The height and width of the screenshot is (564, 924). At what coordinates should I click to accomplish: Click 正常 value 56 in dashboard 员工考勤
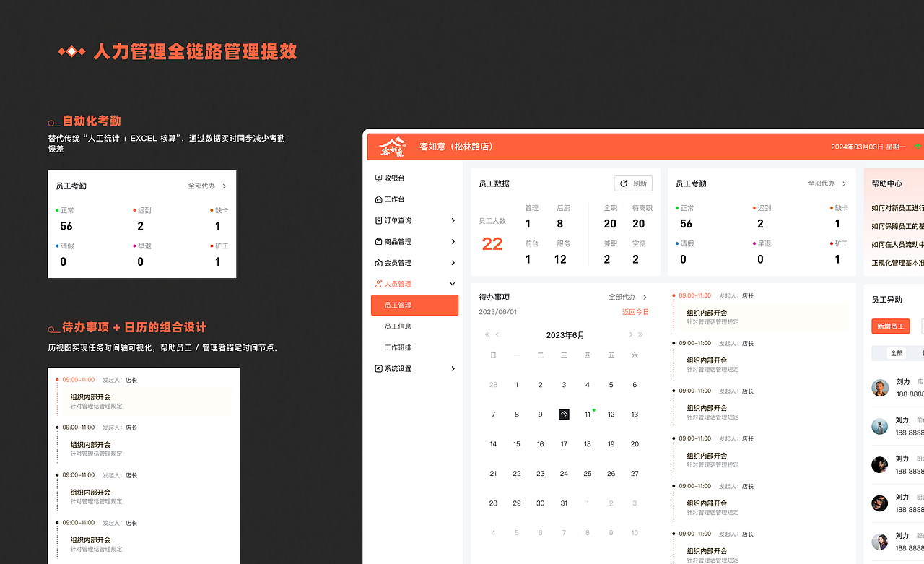(687, 224)
